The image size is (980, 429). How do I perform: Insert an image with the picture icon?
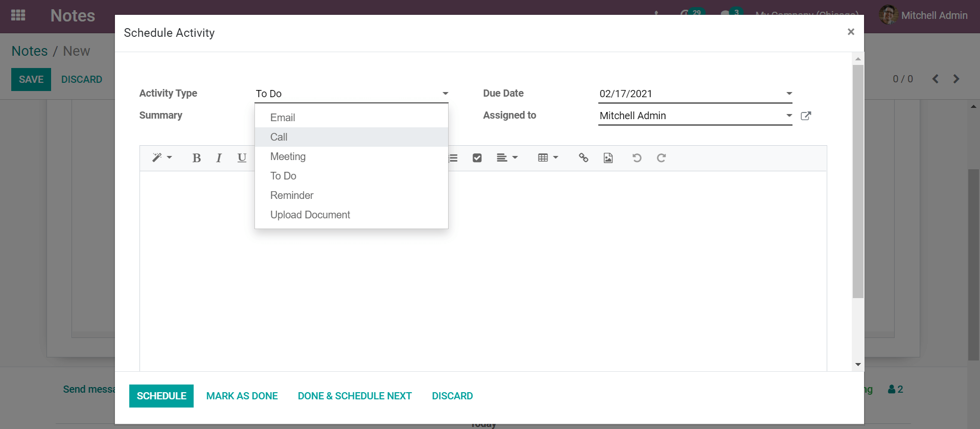608,158
